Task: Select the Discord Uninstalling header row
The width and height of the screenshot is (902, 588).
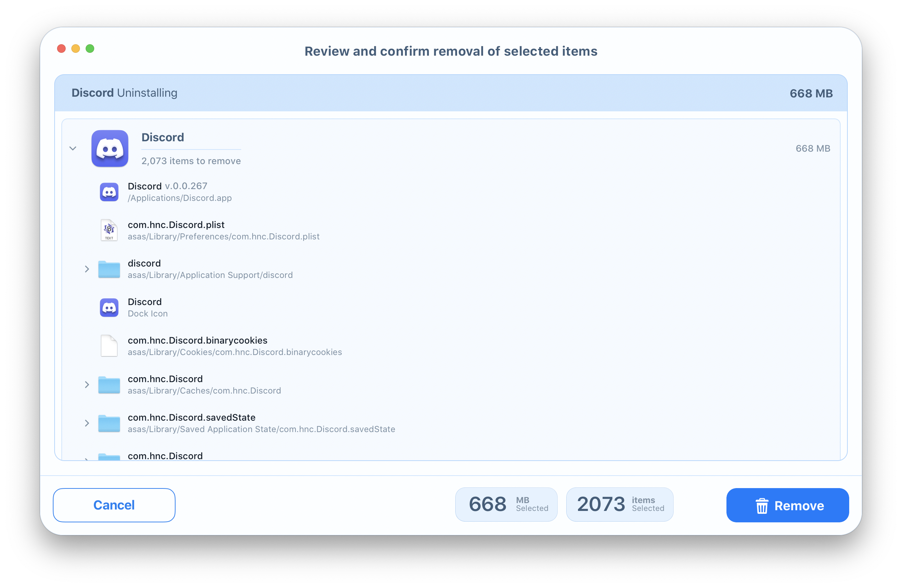Action: (451, 92)
